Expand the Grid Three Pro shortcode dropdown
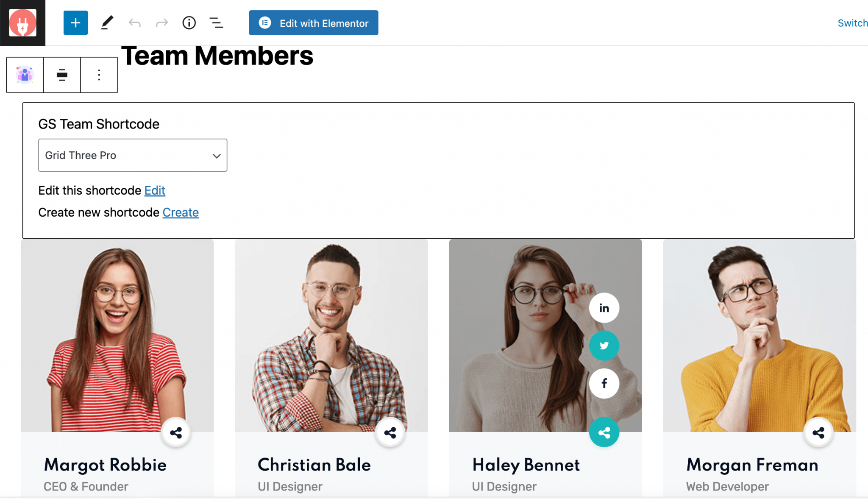Image resolution: width=868 pixels, height=499 pixels. tap(133, 155)
